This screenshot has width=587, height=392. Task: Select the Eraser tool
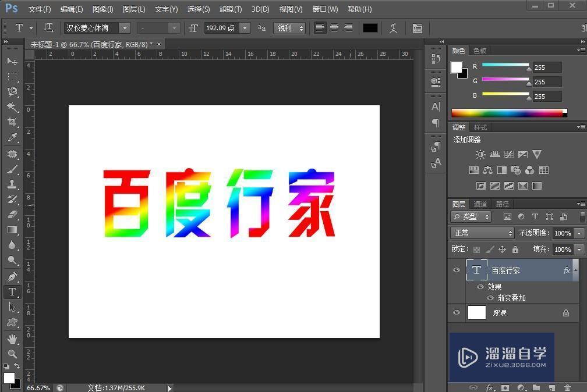click(x=12, y=215)
